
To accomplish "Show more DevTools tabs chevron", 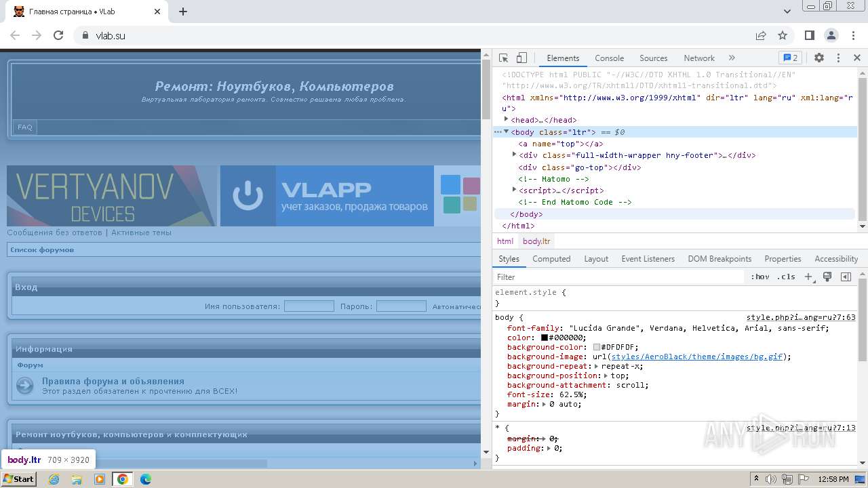I will [x=732, y=58].
